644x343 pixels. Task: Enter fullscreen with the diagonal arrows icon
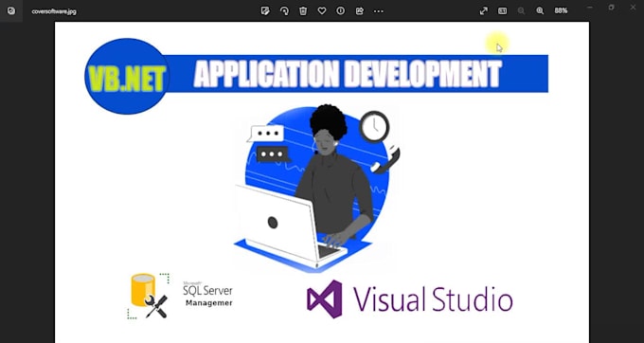(484, 11)
